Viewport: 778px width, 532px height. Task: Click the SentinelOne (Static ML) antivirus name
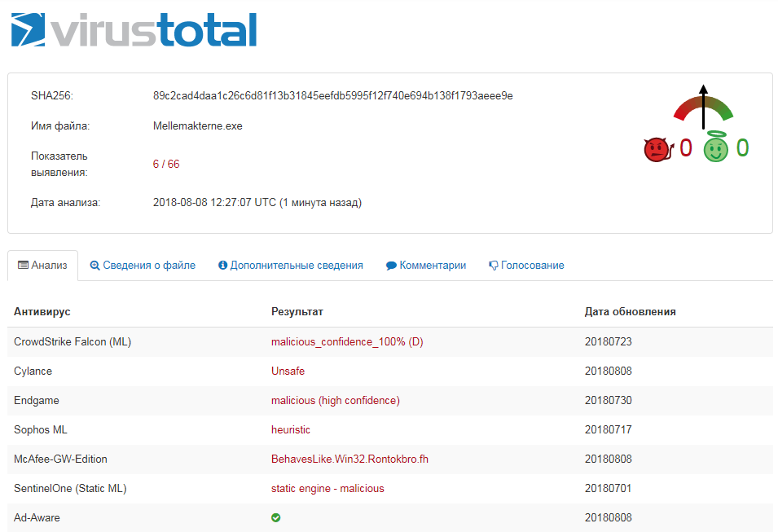70,488
